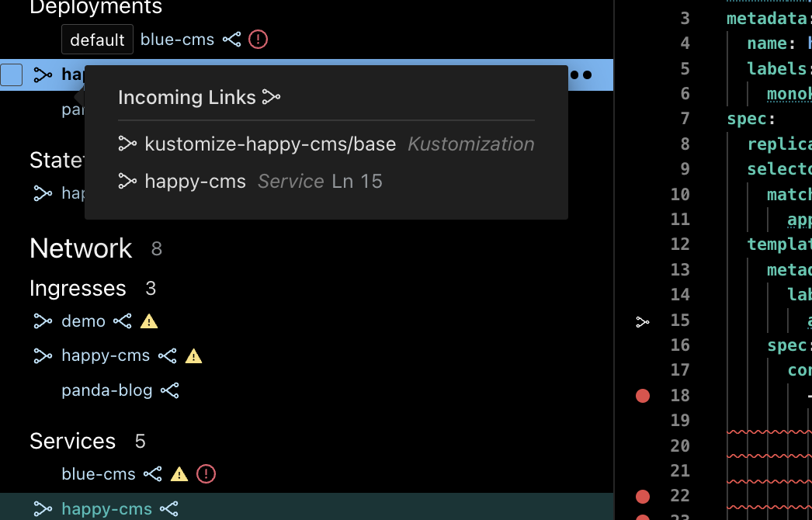Screen dimensions: 812x520
Task: Click the yellow warning icon of demo ingress
Action: pos(149,321)
